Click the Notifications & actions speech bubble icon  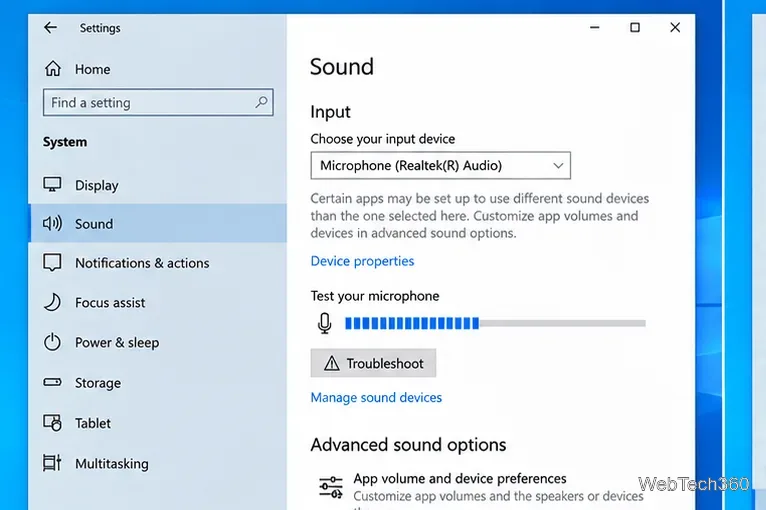coord(52,262)
